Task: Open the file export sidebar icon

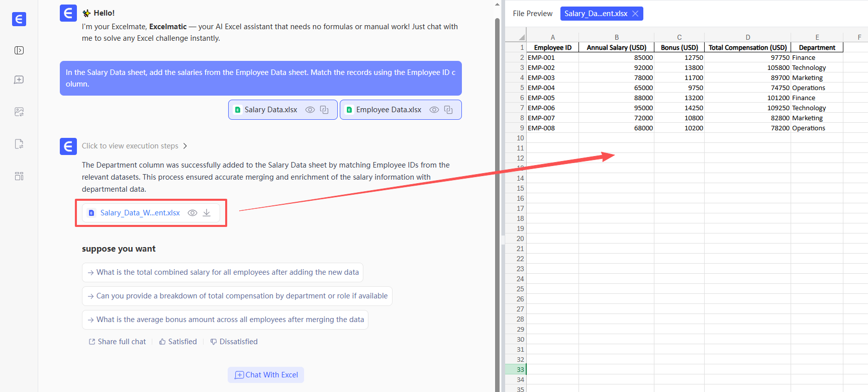Action: tap(19, 144)
